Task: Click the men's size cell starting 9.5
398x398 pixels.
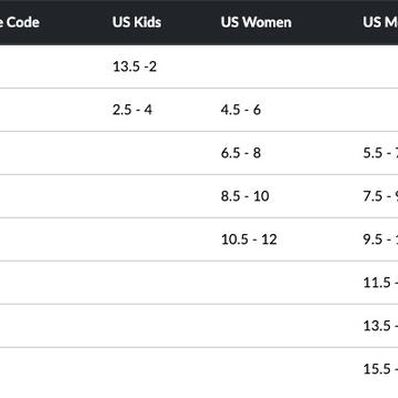Action: 380,239
